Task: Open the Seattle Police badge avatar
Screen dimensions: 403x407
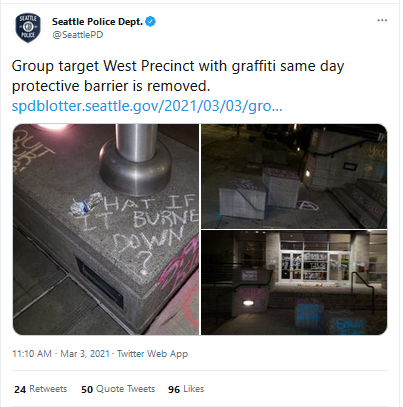Action: [28, 28]
